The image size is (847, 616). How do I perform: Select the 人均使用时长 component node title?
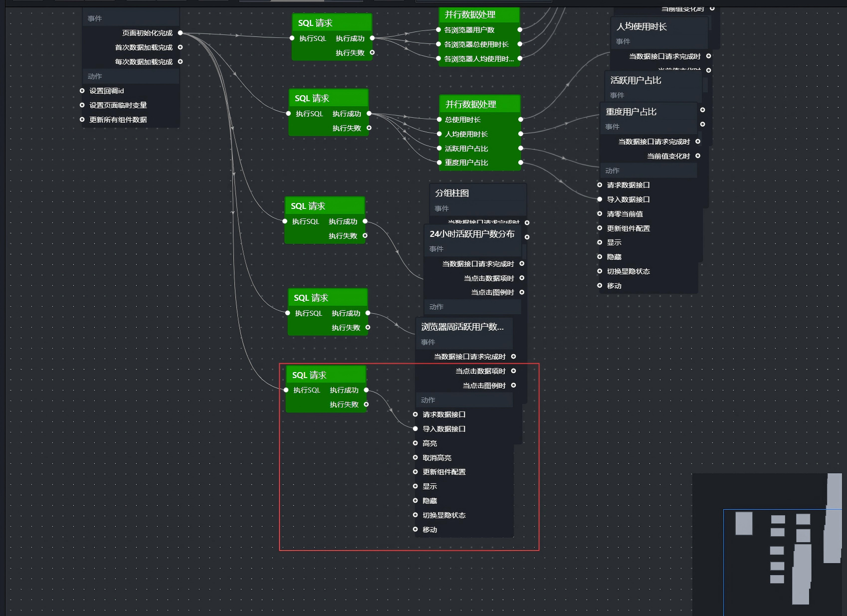641,26
